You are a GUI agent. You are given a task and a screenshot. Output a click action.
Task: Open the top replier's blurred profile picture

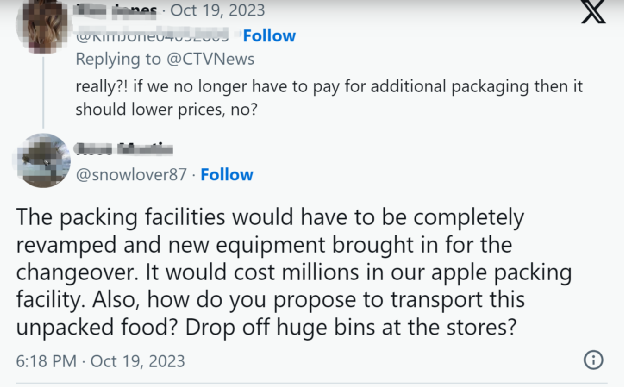coord(42,26)
